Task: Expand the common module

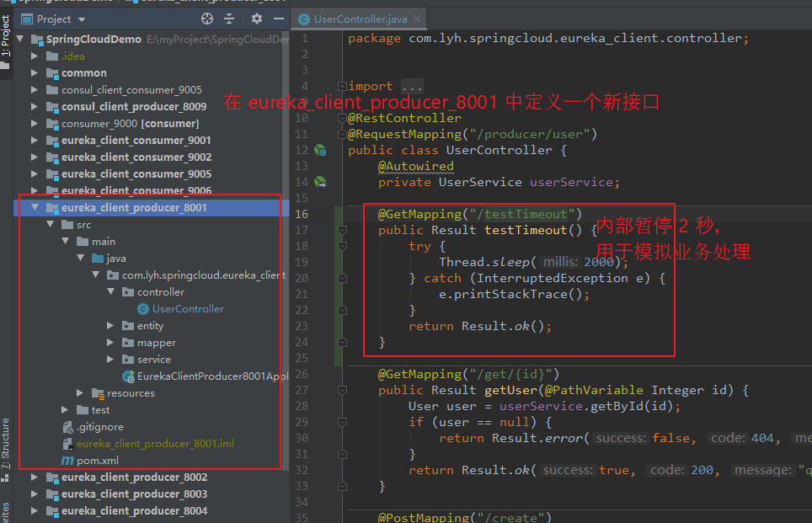Action: pyautogui.click(x=35, y=72)
